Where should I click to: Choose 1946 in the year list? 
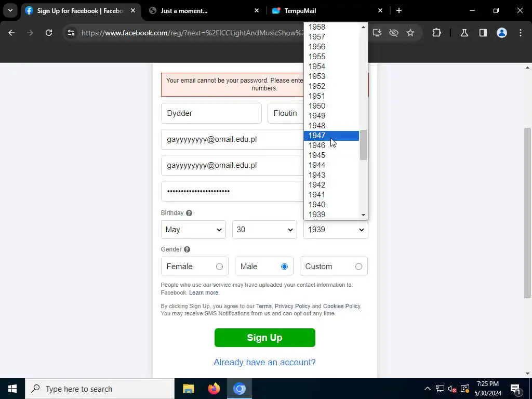point(331,145)
